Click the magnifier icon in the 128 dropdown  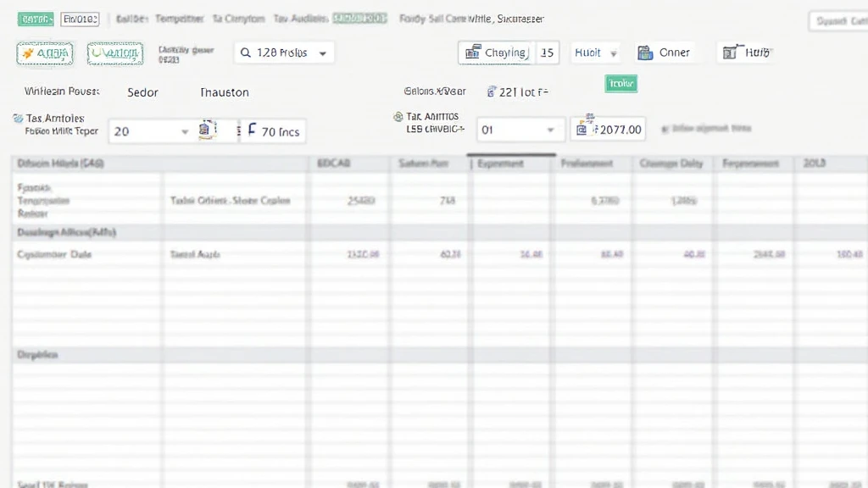pos(246,53)
